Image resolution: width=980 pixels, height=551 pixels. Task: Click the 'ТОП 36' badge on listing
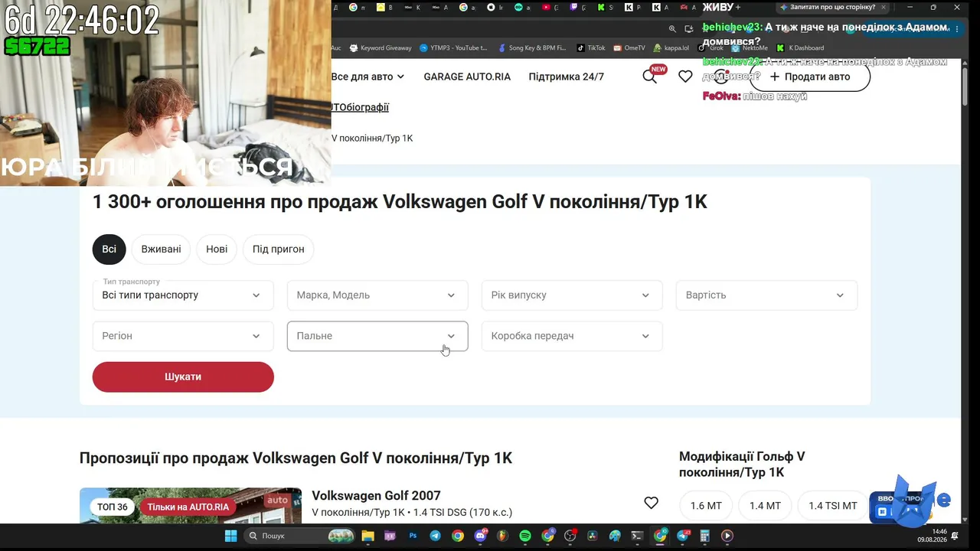(113, 507)
